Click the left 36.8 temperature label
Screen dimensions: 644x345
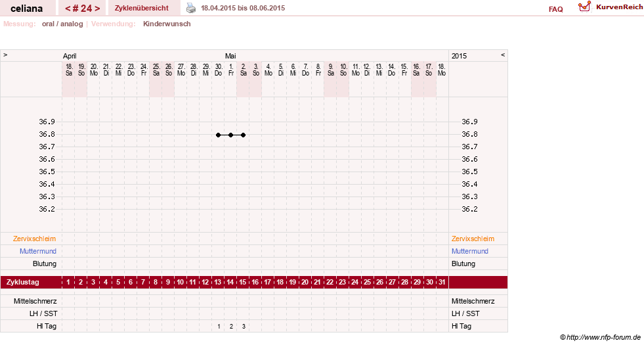point(47,134)
